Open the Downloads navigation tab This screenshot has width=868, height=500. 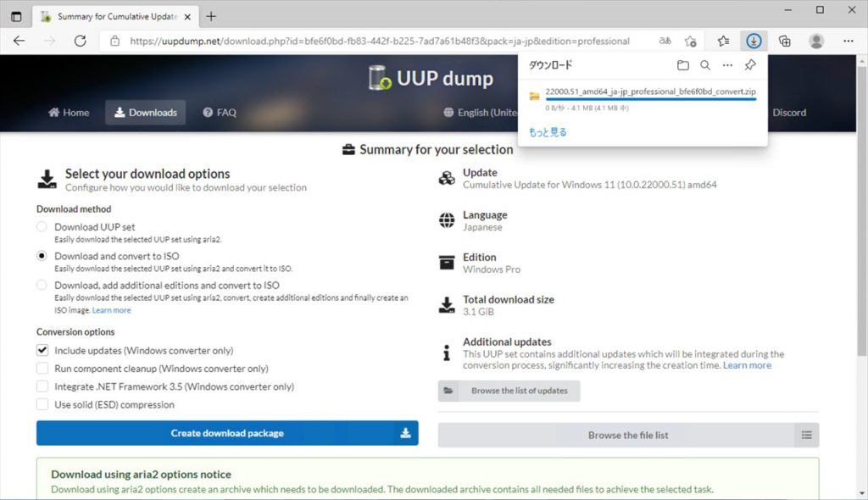coord(146,113)
